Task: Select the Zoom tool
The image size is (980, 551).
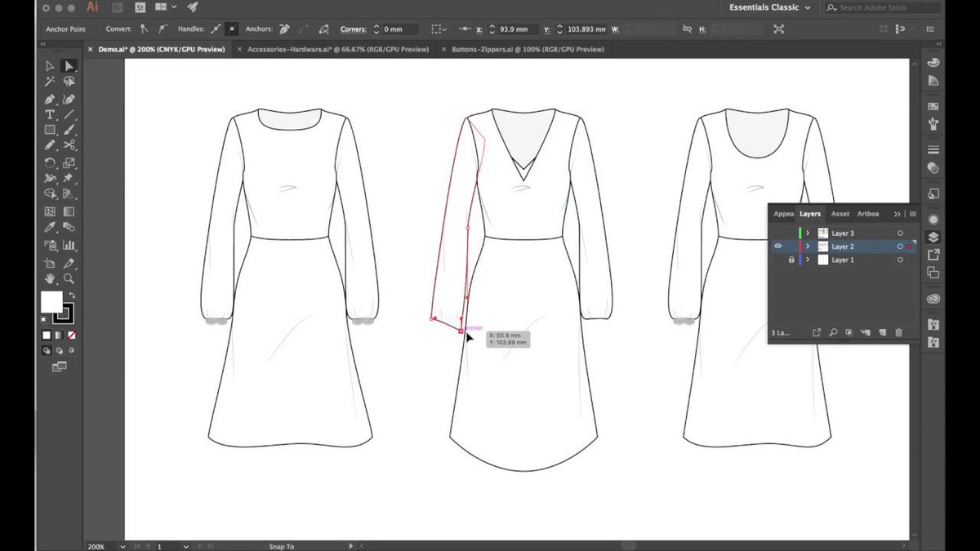Action: point(69,278)
